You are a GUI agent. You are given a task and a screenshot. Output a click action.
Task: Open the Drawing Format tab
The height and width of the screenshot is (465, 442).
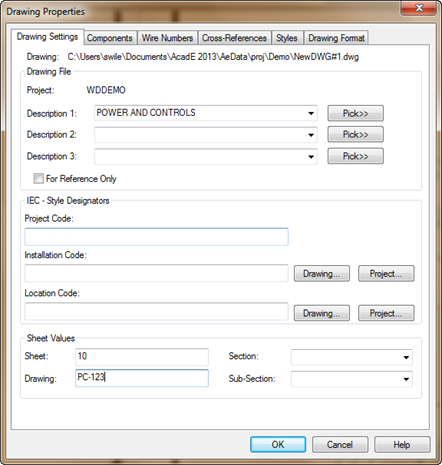(x=336, y=38)
